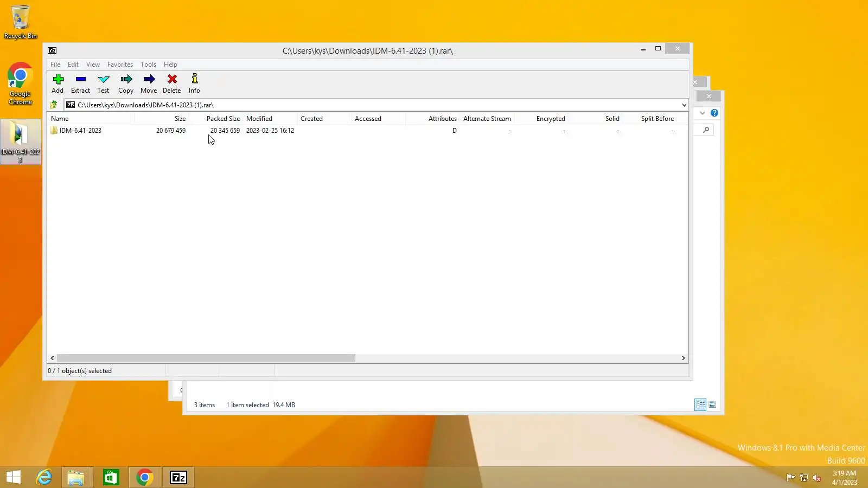Minimize the 7-Zip window
Screen dimensions: 868x488
pyautogui.click(x=643, y=49)
